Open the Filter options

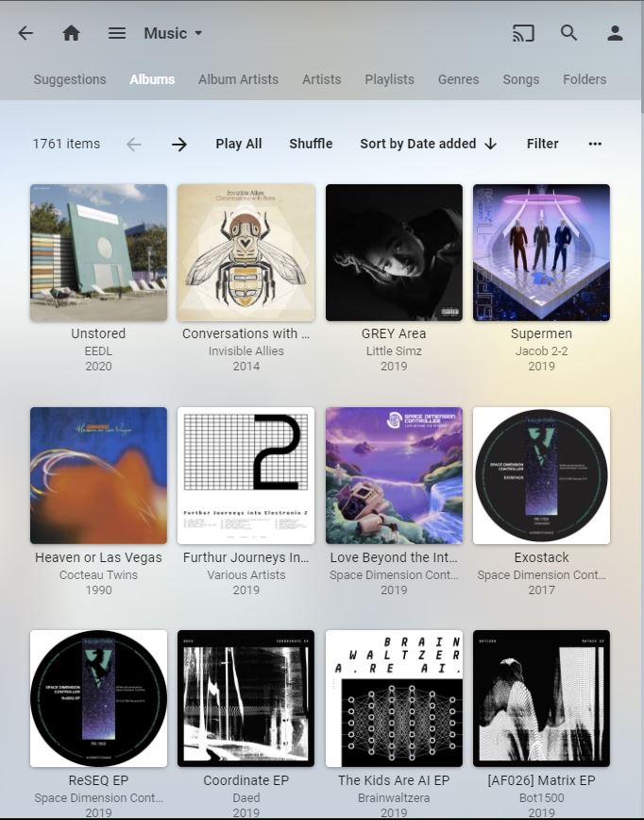click(x=542, y=144)
